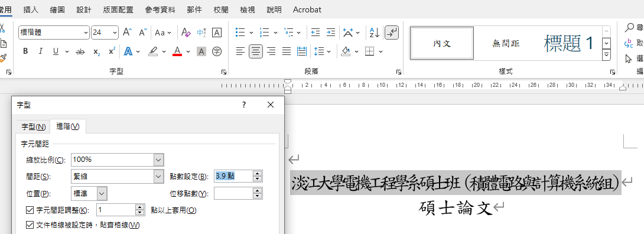644x234 pixels.
Task: Open the 間距 緊縮 dropdown
Action: point(159,177)
